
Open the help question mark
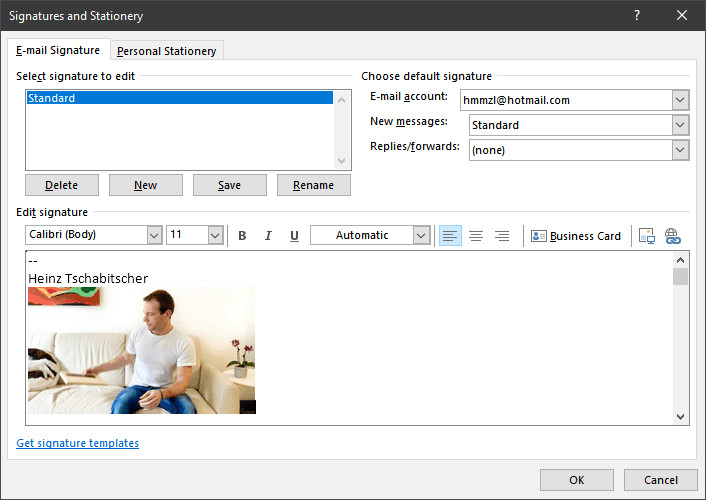pos(637,15)
